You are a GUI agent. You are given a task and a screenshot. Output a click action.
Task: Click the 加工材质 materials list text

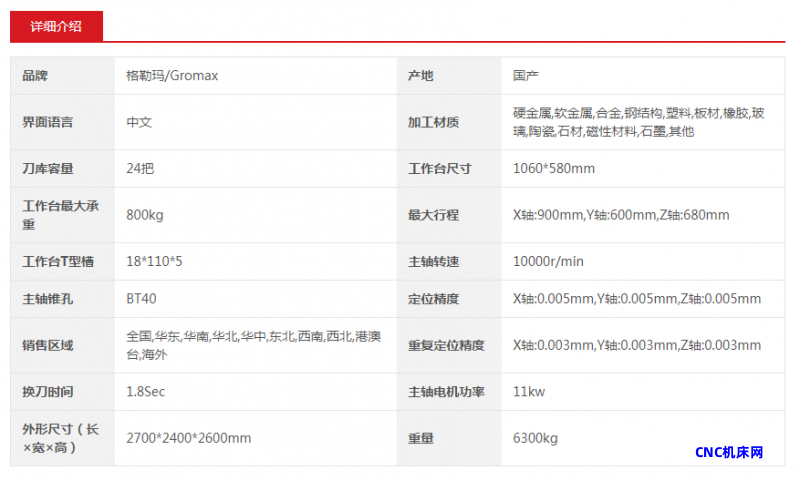pos(638,122)
